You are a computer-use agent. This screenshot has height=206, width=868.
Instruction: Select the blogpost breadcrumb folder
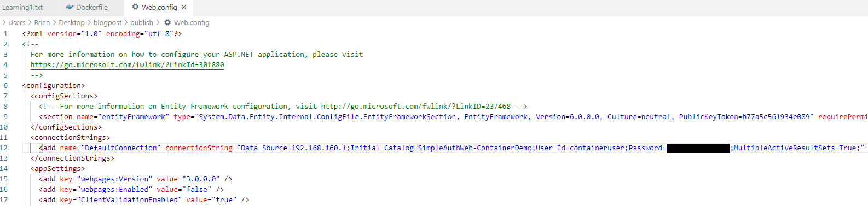pos(107,23)
